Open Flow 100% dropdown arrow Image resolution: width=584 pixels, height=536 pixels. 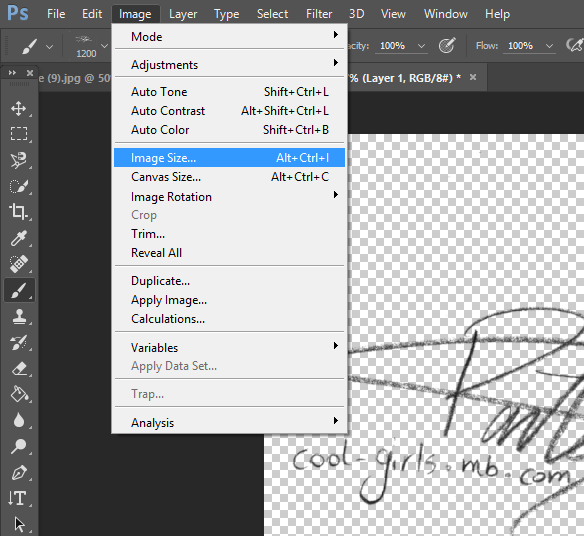pyautogui.click(x=549, y=46)
